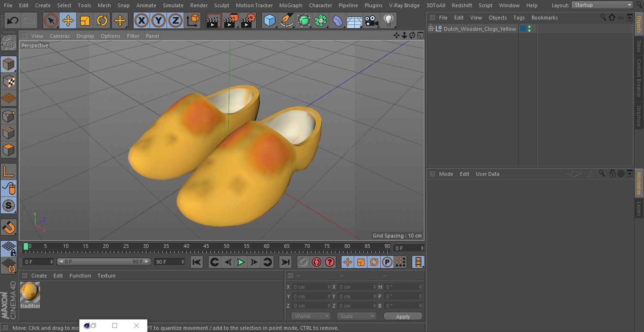
Task: Click Make Editable icon in left sidebar
Action: coord(9,43)
